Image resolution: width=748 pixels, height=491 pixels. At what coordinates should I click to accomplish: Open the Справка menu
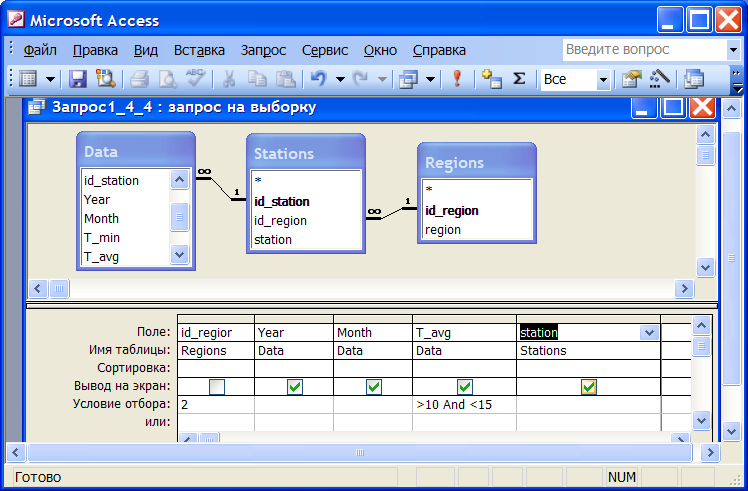click(x=439, y=50)
